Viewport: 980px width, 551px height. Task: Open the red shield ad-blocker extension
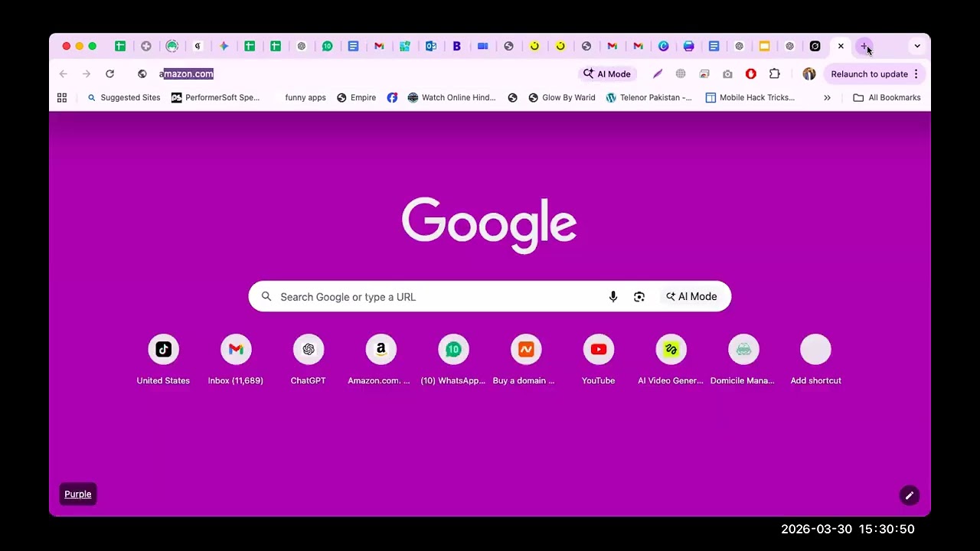coord(751,74)
